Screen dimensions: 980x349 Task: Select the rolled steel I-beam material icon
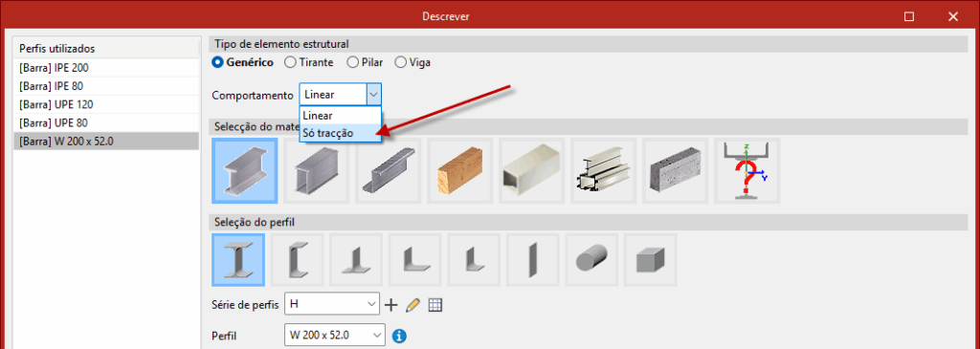(245, 171)
